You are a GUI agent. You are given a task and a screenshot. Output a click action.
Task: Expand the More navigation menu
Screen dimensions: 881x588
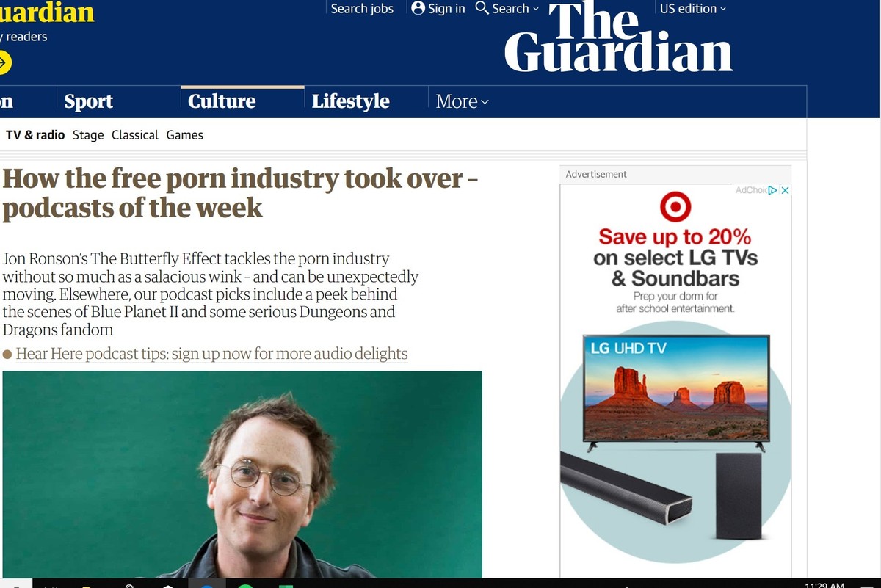(x=463, y=101)
